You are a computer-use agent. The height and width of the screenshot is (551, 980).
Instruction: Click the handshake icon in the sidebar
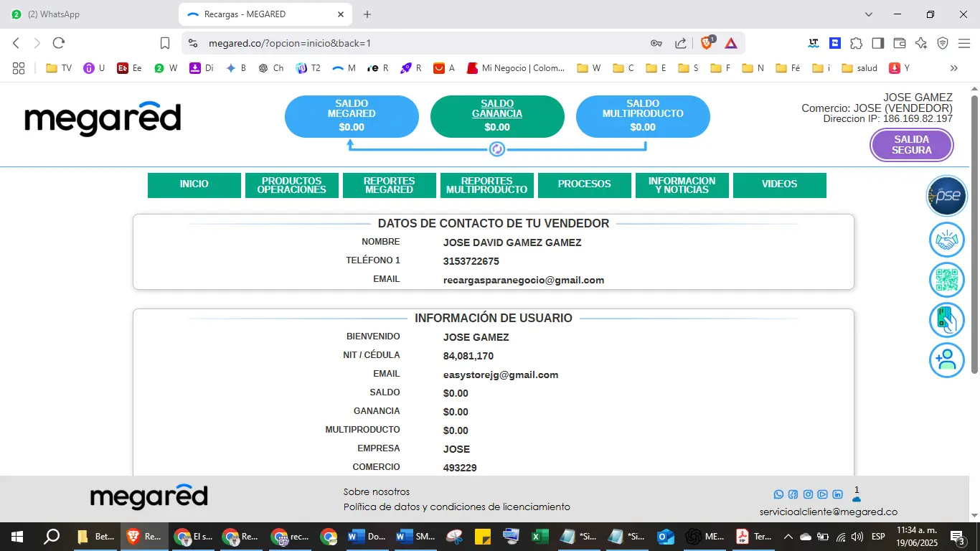947,240
